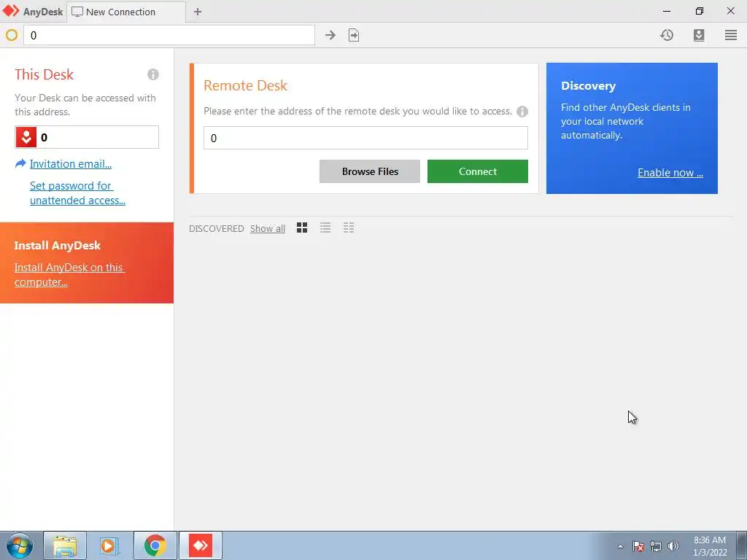This screenshot has height=560, width=747.
Task: Click the volume speaker tray icon
Action: 673,546
